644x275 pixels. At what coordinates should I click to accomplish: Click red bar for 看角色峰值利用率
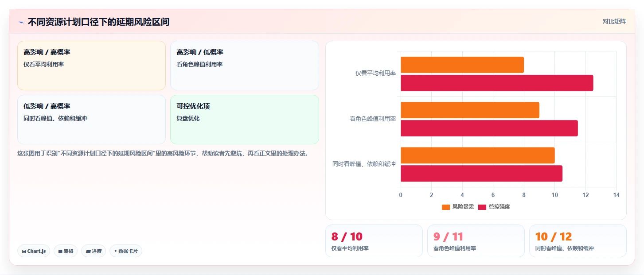point(489,128)
